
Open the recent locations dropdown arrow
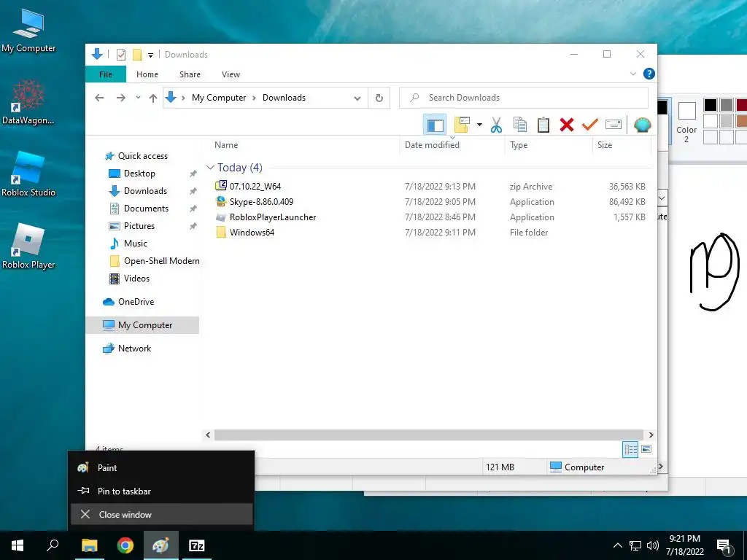(x=138, y=98)
